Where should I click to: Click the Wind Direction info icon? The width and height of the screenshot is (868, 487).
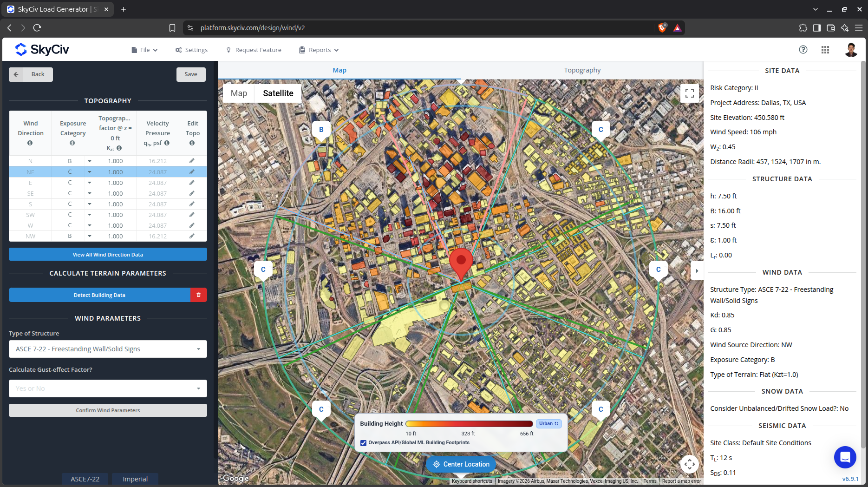30,143
